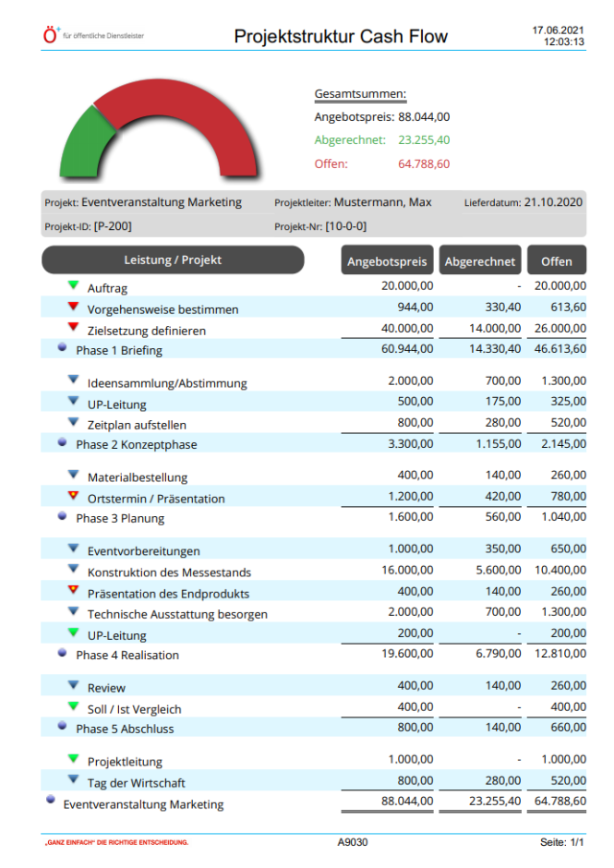Click the green triangle beside Soll / Ist Vergleich
Screen dimensions: 614x868
(x=74, y=706)
